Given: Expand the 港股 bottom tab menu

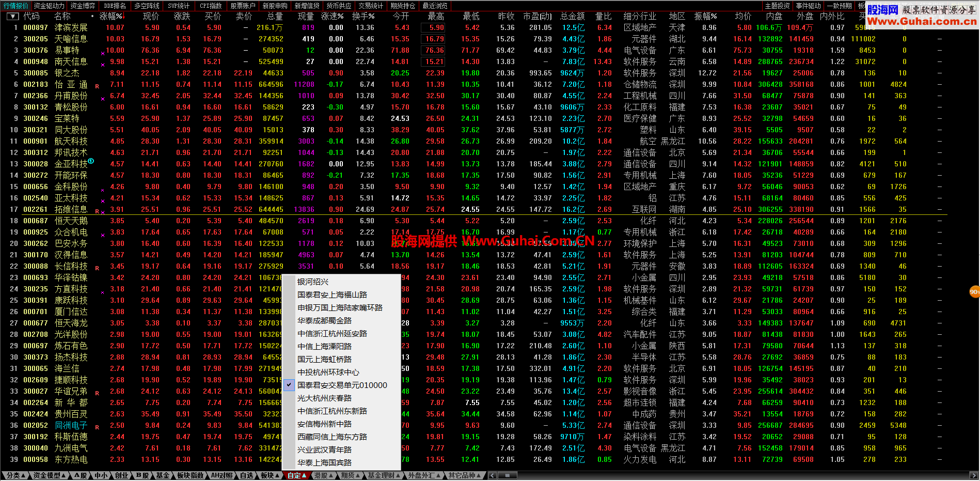Looking at the screenshot, I should (x=323, y=475).
